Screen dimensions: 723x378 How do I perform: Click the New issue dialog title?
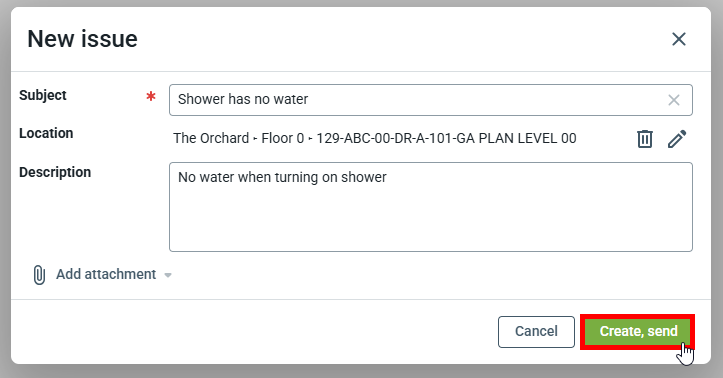[x=83, y=39]
